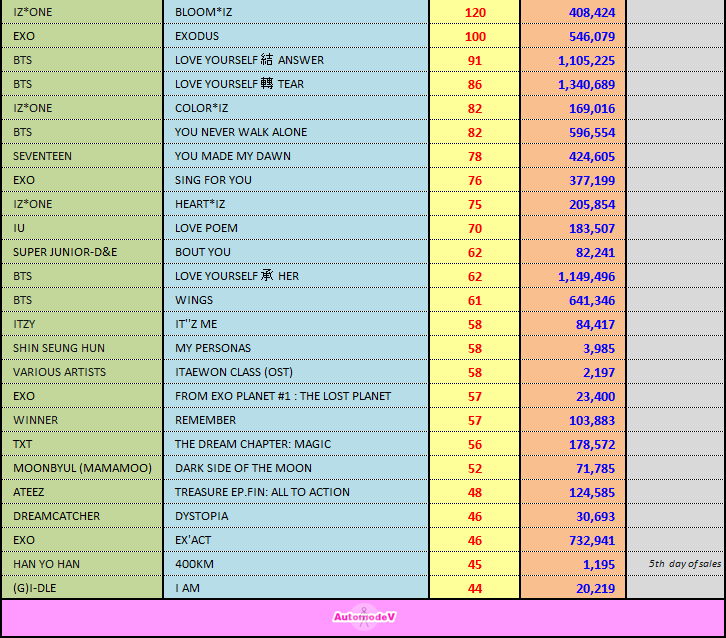This screenshot has height=638, width=726.
Task: Select sales figure 408,424
Action: [x=592, y=13]
